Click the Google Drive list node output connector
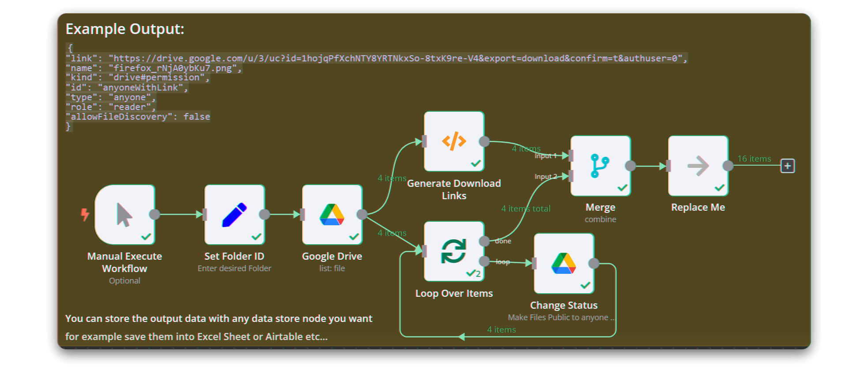Screen dimensions: 868x367 tap(362, 215)
